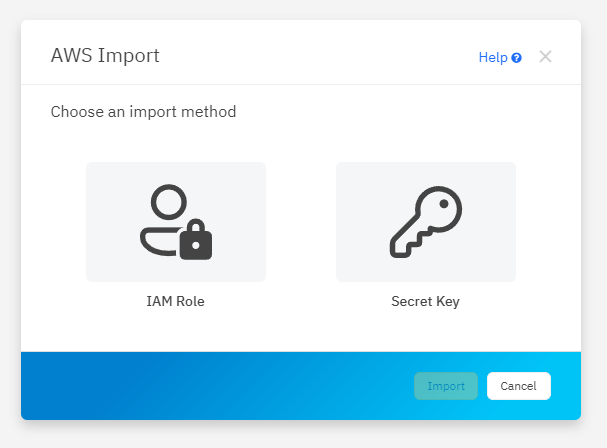
Task: Click the IAM Role label text
Action: click(176, 301)
